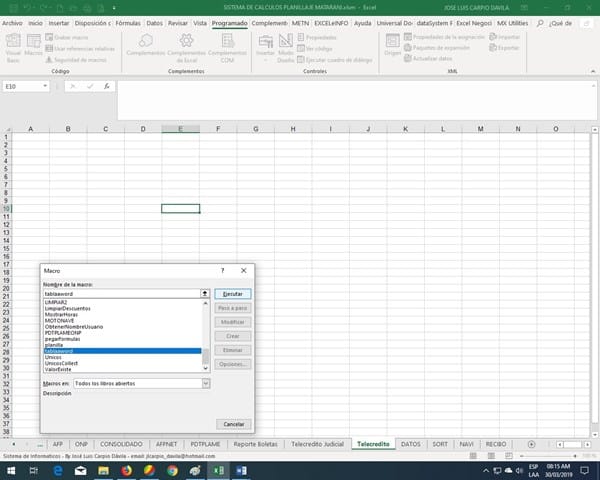Viewport: 600px width, 480px height.
Task: Click the Complementos COM icon
Action: (x=227, y=44)
